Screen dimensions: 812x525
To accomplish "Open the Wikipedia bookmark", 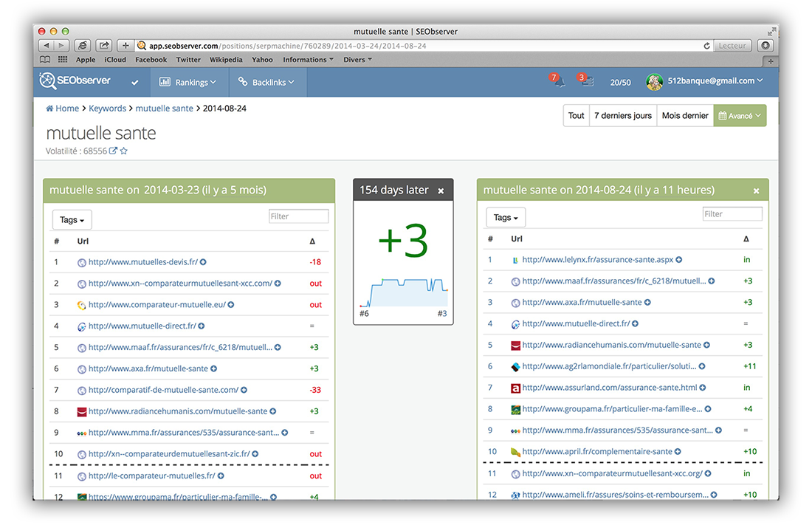I will point(226,60).
